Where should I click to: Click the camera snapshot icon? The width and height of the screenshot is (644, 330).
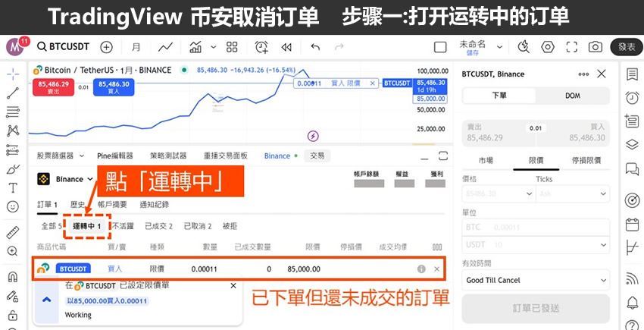(596, 47)
